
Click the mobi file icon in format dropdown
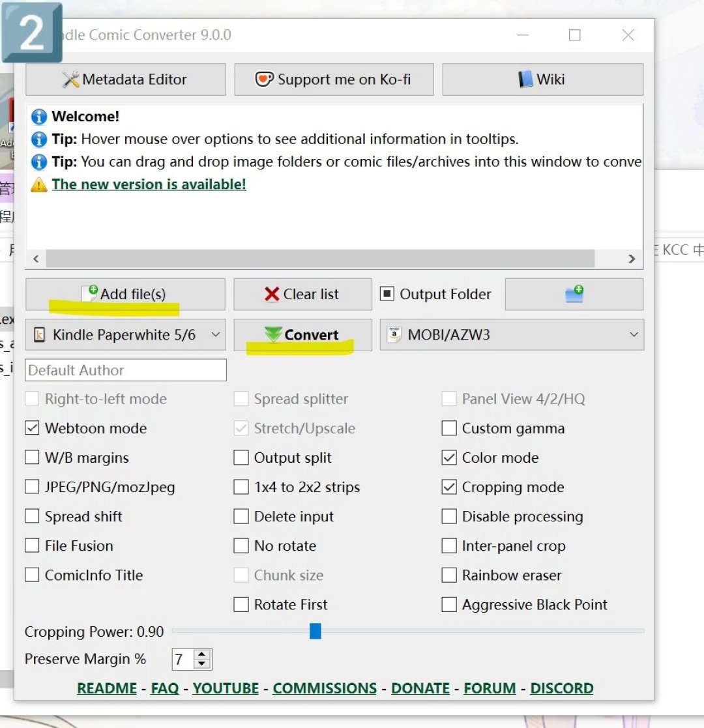click(394, 334)
